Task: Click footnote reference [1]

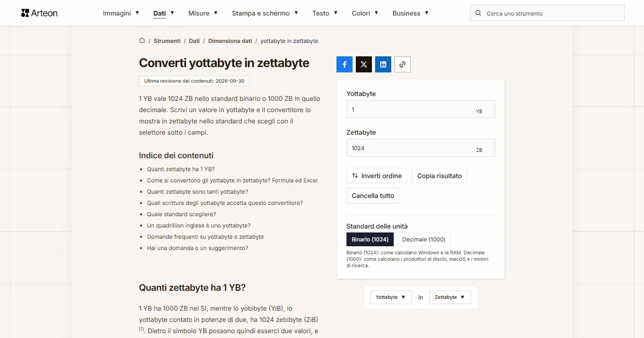Action: (x=142, y=329)
